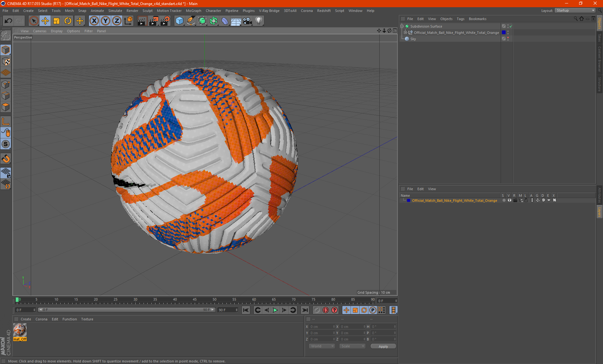Switch to Texture mode

click(x=6, y=62)
